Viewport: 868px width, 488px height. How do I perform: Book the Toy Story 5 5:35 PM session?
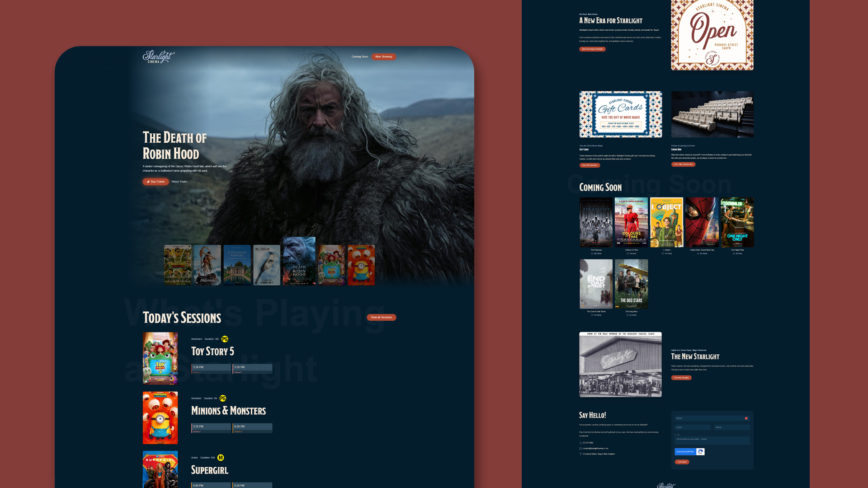[x=252, y=369]
